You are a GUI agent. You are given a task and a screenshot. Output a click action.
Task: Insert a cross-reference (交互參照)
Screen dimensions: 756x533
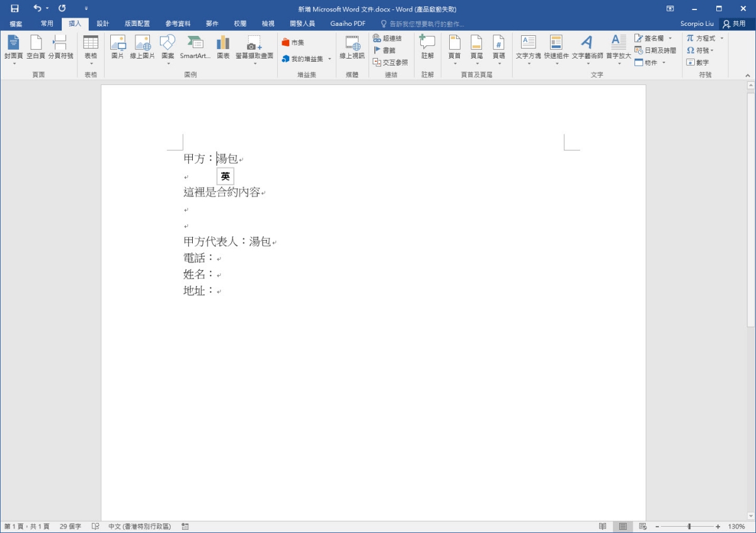click(x=391, y=62)
